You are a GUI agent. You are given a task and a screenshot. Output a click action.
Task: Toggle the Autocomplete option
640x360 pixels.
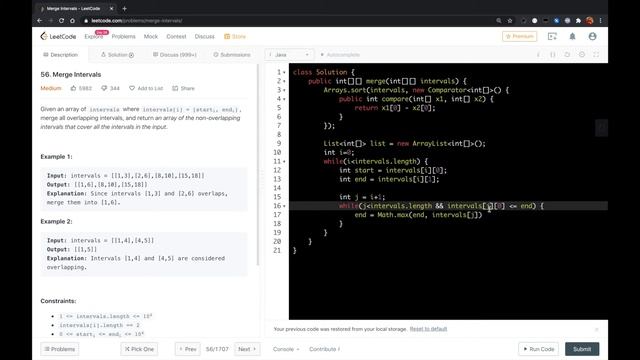coord(340,55)
